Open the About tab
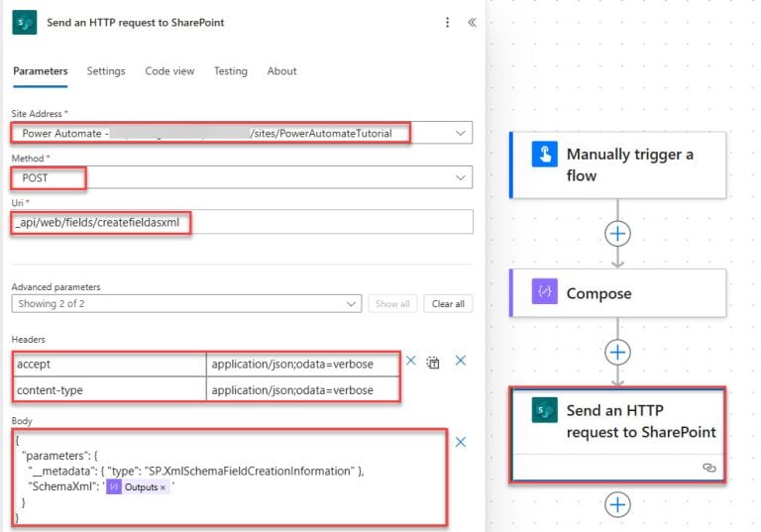 tap(281, 71)
